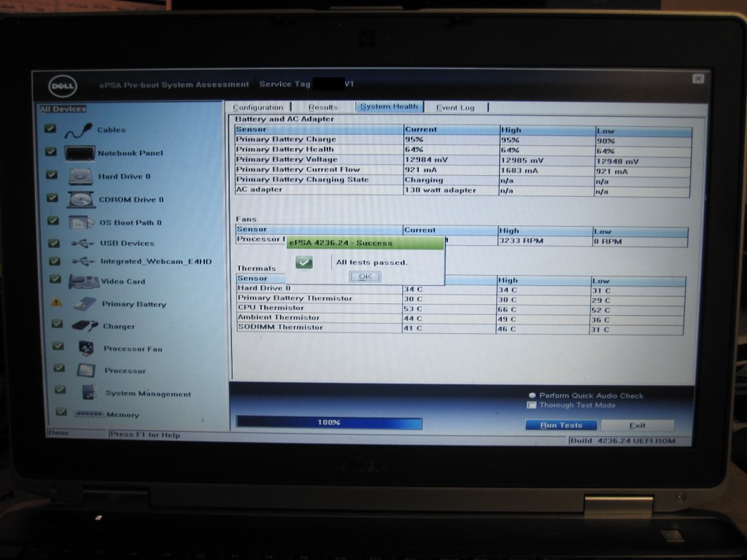Select the Video Card icon
This screenshot has height=560, width=747.
pyautogui.click(x=84, y=281)
